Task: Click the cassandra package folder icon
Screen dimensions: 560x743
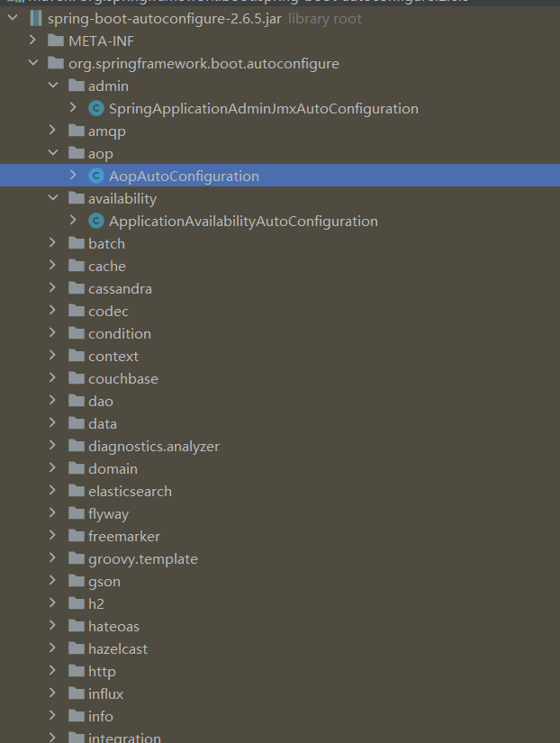Action: click(x=76, y=289)
